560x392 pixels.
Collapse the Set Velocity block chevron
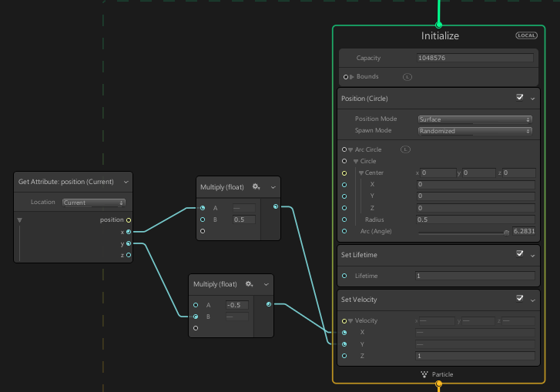click(532, 300)
